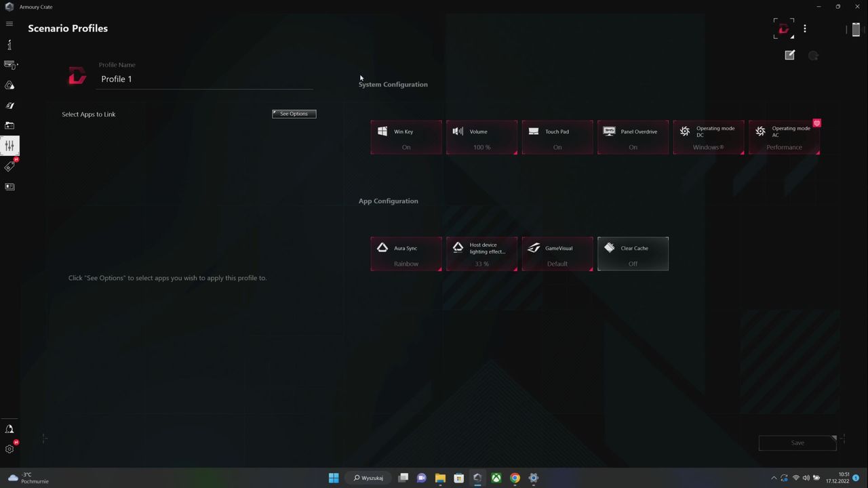
Task: Open Windows Settings gear on taskbar
Action: (534, 478)
